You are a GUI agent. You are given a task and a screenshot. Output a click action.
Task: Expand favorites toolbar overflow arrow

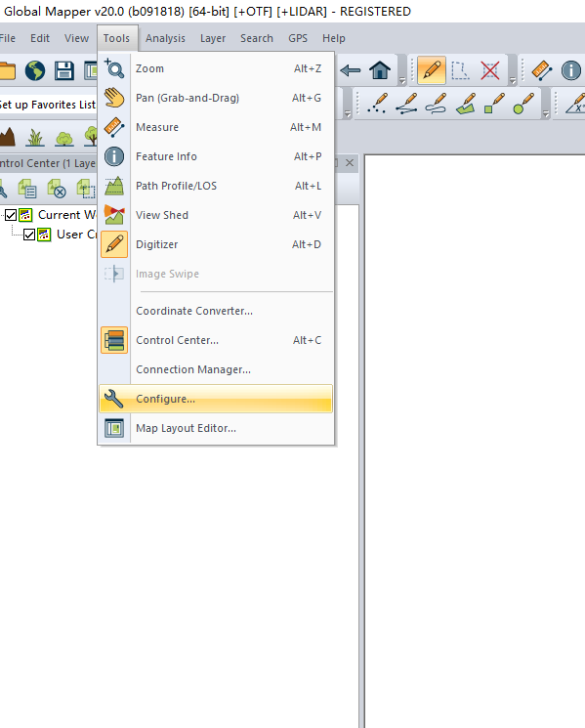(347, 113)
